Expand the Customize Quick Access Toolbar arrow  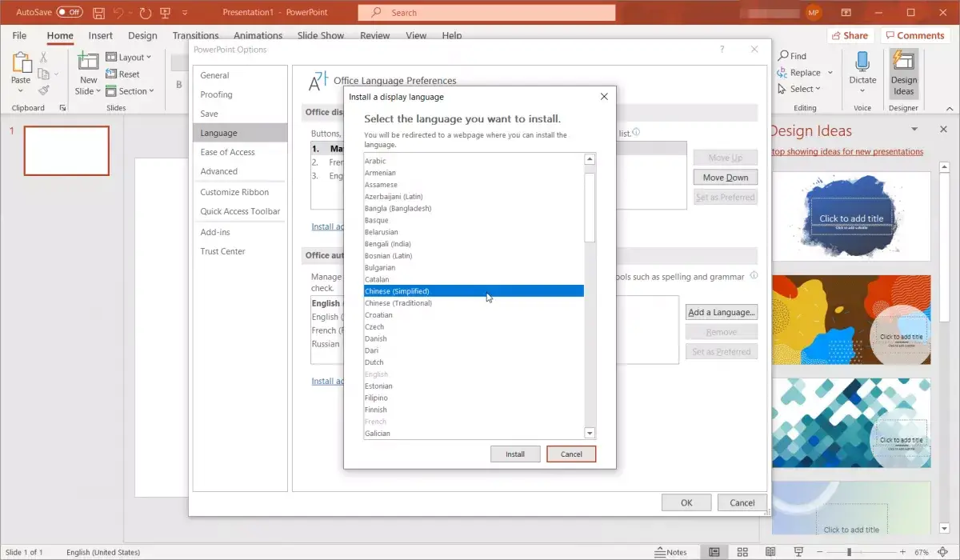coord(186,13)
